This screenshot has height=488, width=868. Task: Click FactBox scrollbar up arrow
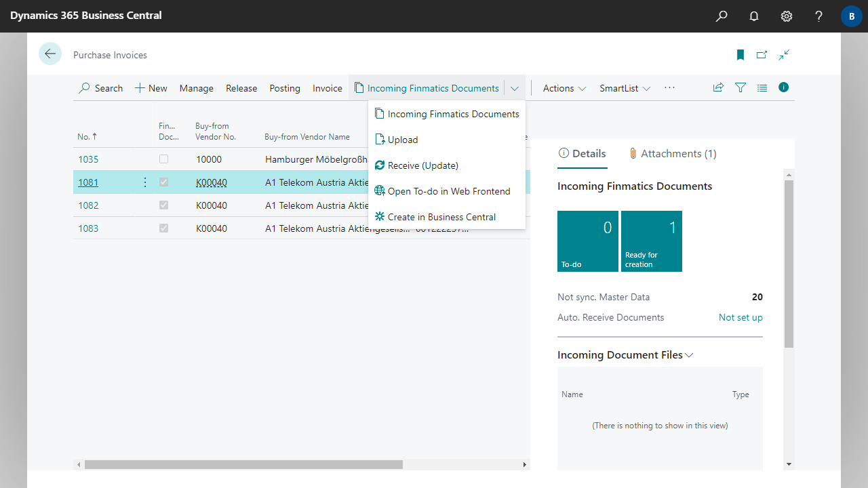point(789,174)
